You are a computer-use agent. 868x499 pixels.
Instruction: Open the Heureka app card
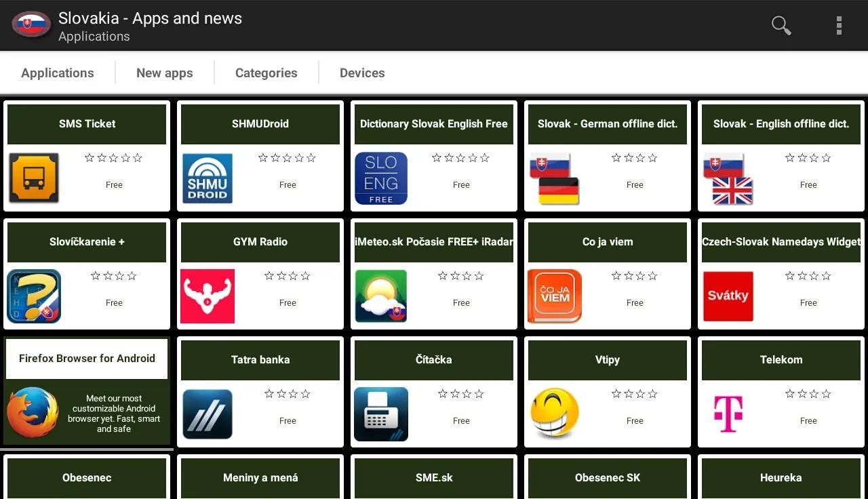click(781, 477)
